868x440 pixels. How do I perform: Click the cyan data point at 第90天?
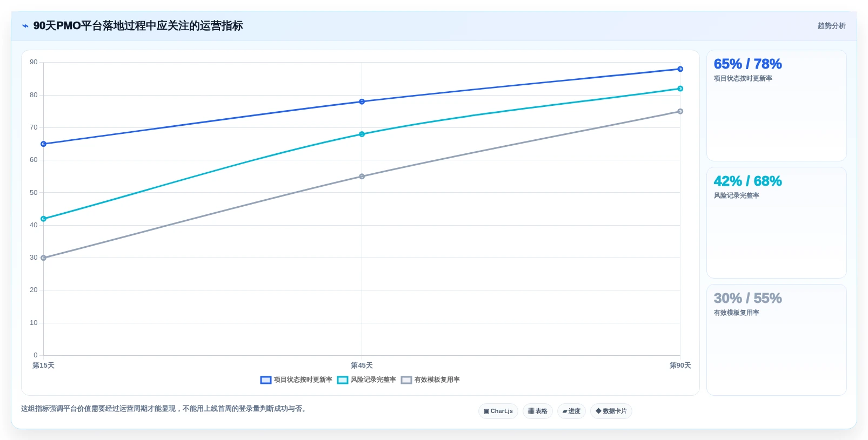[x=680, y=89]
